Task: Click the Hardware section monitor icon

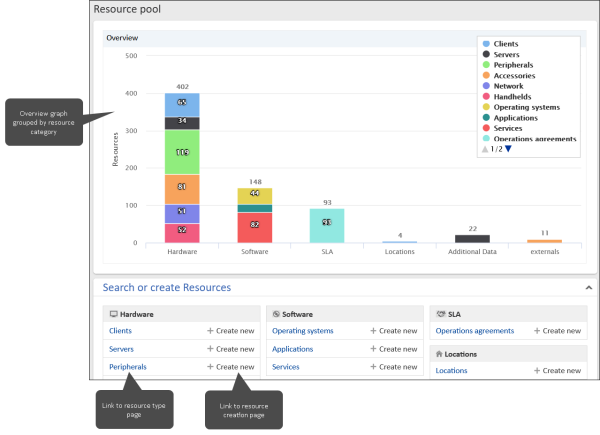Action: coord(113,314)
